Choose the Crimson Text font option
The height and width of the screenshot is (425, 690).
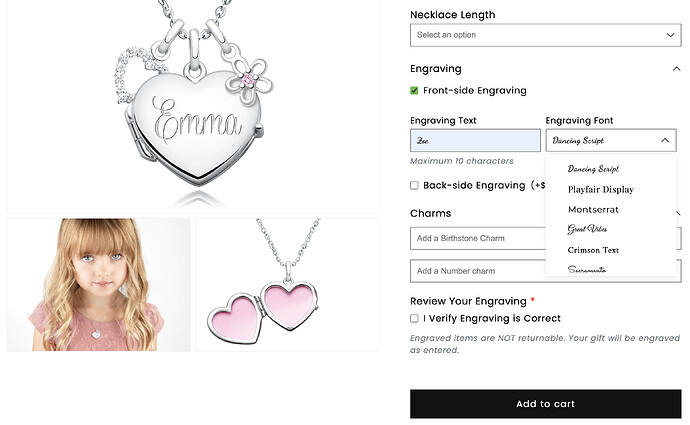593,249
